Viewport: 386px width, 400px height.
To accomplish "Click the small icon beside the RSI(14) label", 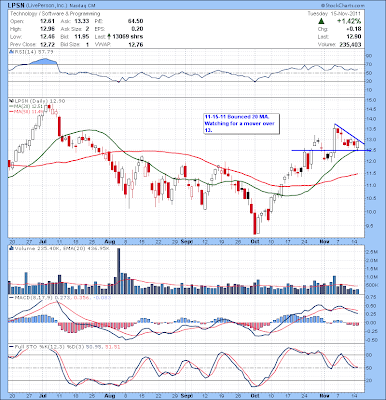I will click(x=11, y=52).
